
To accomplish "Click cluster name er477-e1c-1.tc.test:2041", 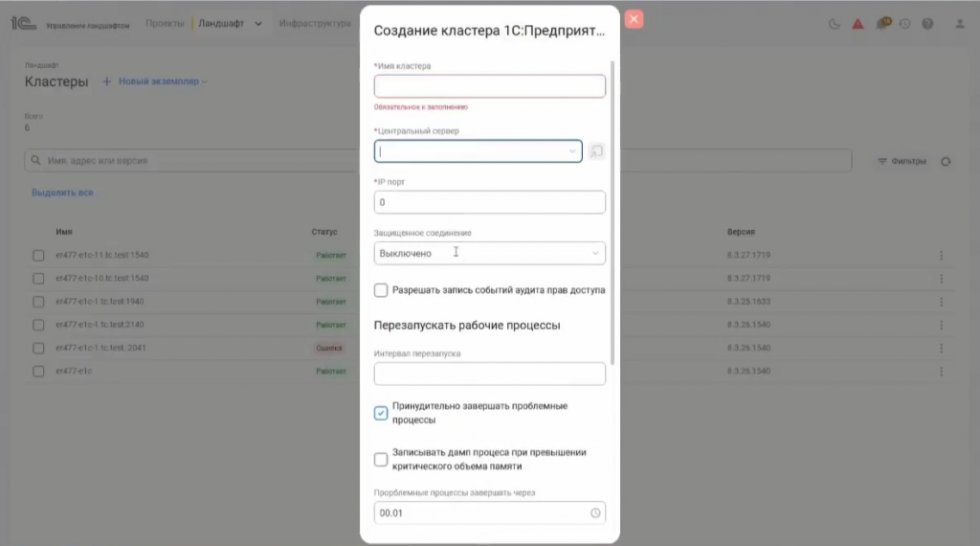I will (x=100, y=348).
